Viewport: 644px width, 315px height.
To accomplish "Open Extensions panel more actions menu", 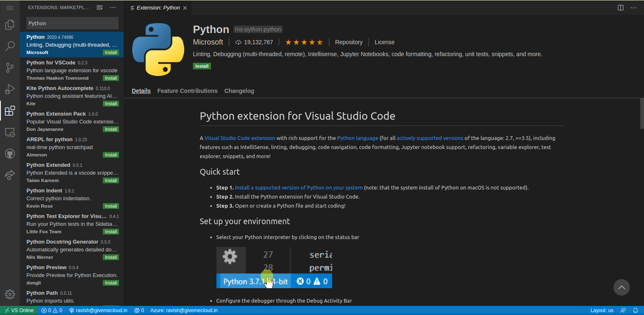I will point(113,8).
